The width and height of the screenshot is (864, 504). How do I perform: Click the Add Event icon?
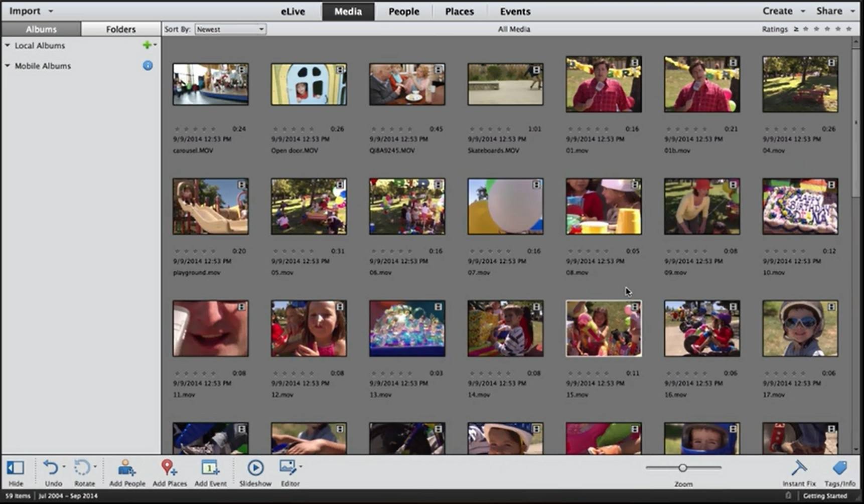click(x=210, y=467)
